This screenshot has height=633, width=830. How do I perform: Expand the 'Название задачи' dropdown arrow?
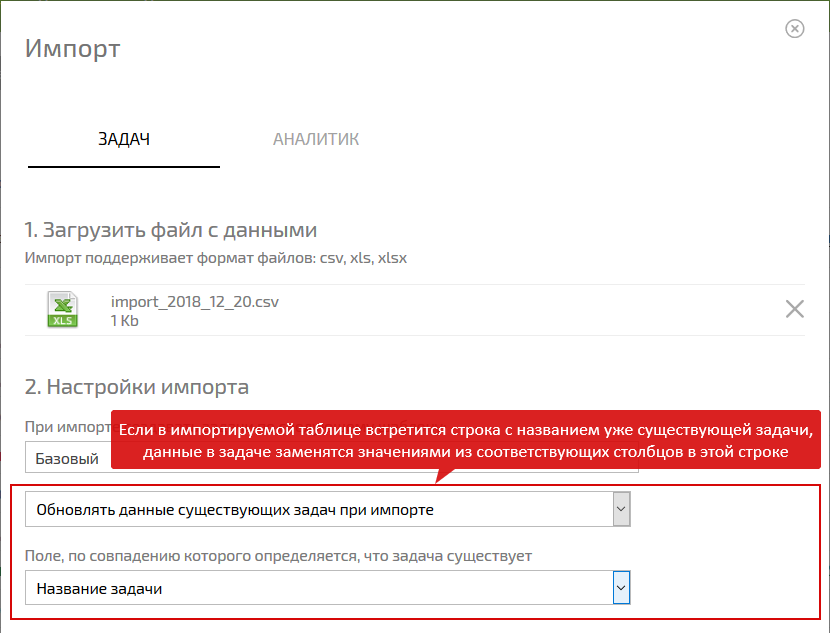(621, 587)
